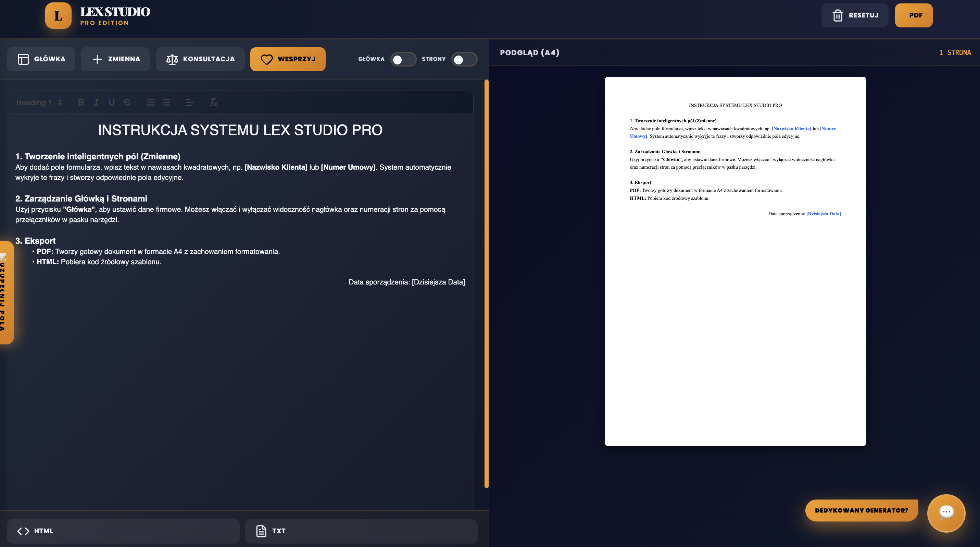The height and width of the screenshot is (547, 980).
Task: Click the Lex Studio L logo
Action: (x=58, y=16)
